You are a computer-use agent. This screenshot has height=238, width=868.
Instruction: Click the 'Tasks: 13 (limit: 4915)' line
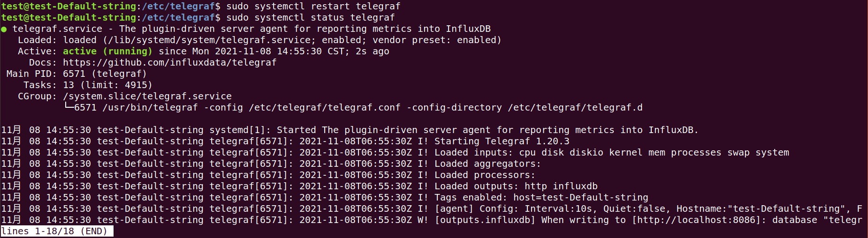(88, 85)
